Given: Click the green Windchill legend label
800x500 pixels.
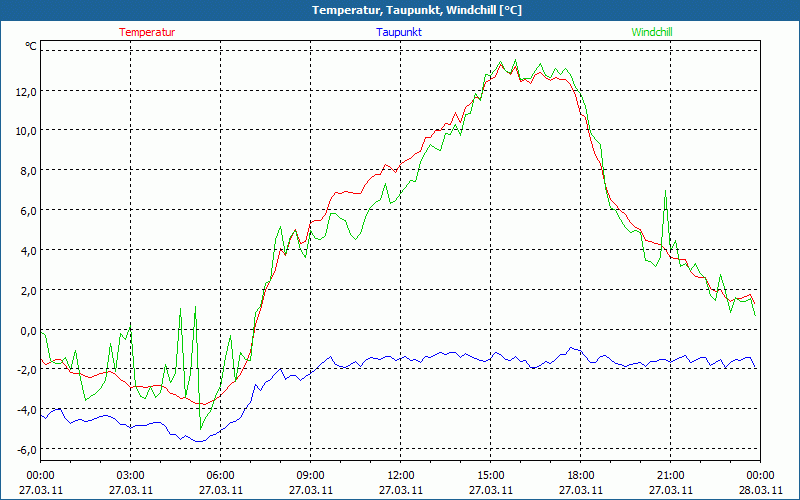Looking at the screenshot, I should tap(652, 32).
